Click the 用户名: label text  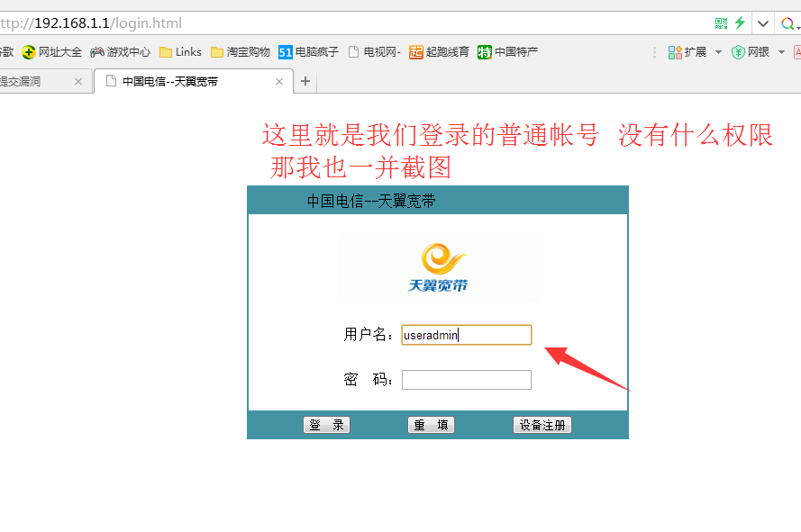369,335
